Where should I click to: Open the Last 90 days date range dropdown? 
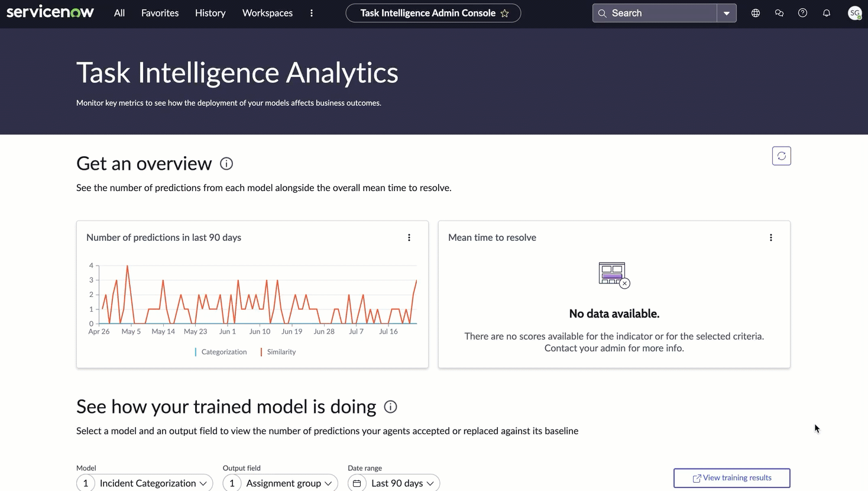(x=394, y=483)
